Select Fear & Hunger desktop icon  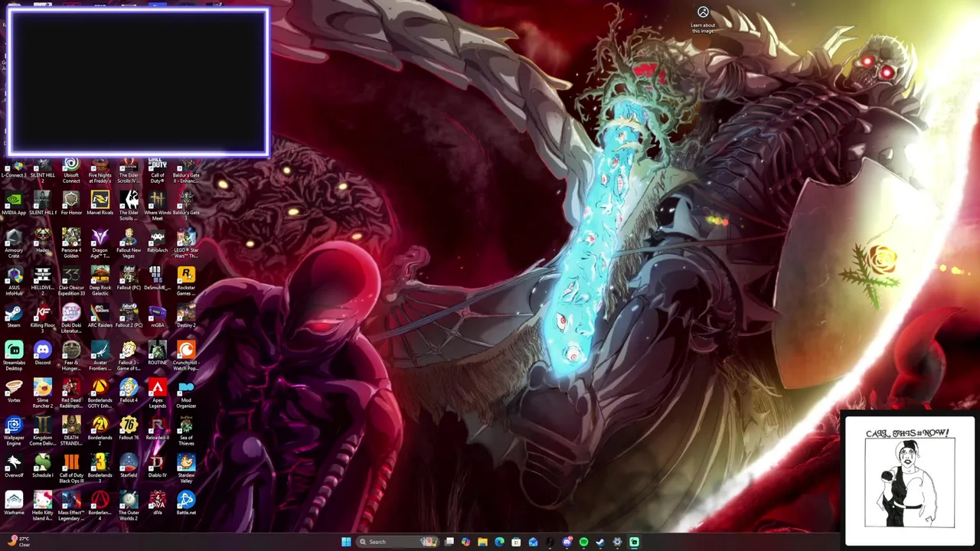pos(71,357)
